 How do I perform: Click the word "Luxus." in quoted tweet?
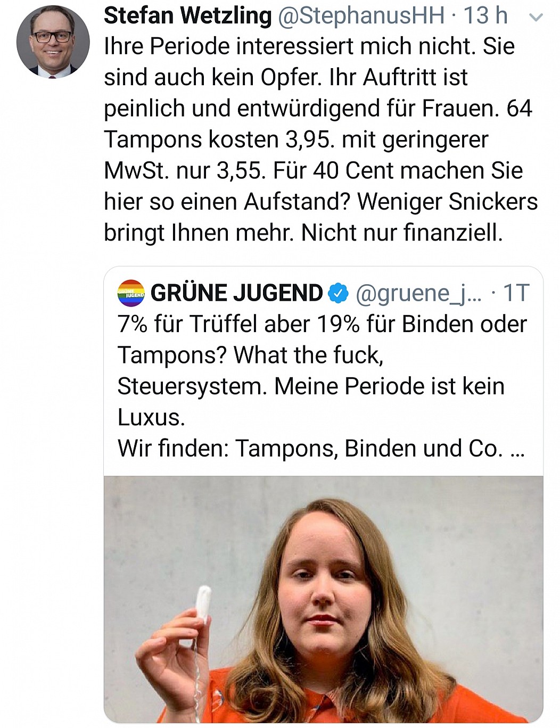[x=151, y=418]
